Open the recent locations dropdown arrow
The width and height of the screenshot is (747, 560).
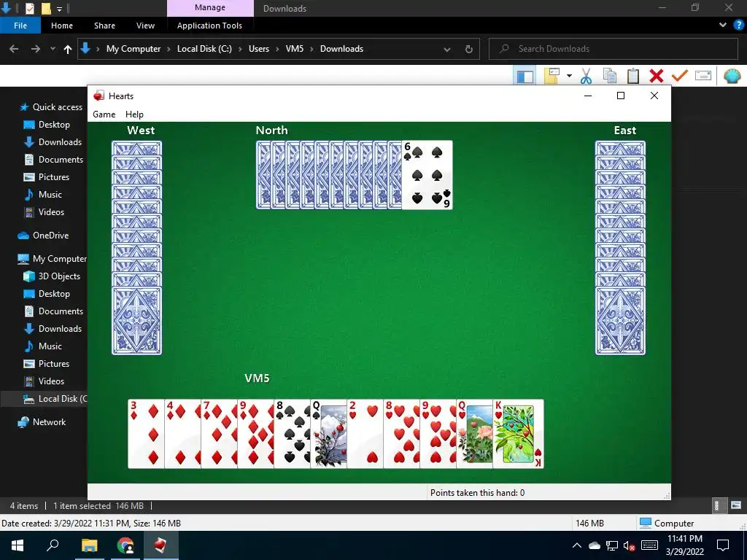click(53, 49)
